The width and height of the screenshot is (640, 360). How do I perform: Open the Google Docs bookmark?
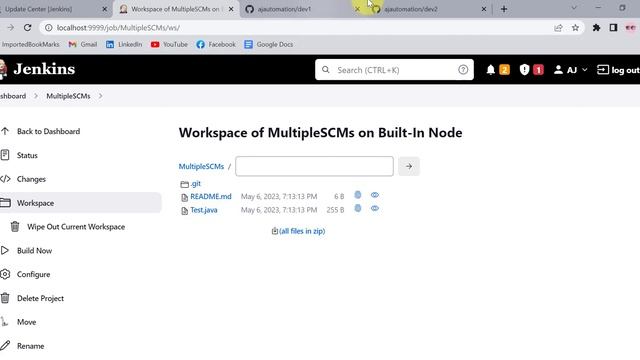269,44
